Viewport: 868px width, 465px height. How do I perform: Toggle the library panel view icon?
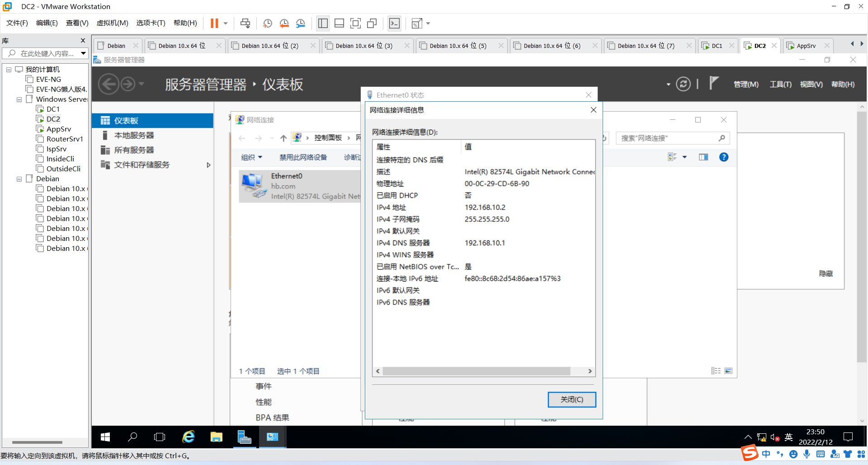click(x=323, y=23)
